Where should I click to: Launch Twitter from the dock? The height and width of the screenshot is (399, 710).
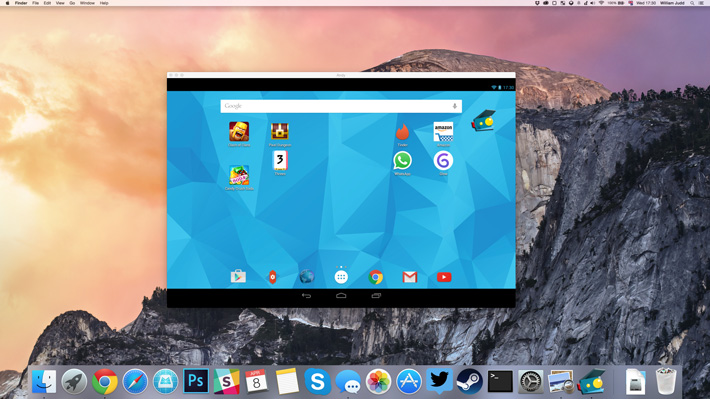[x=439, y=381]
